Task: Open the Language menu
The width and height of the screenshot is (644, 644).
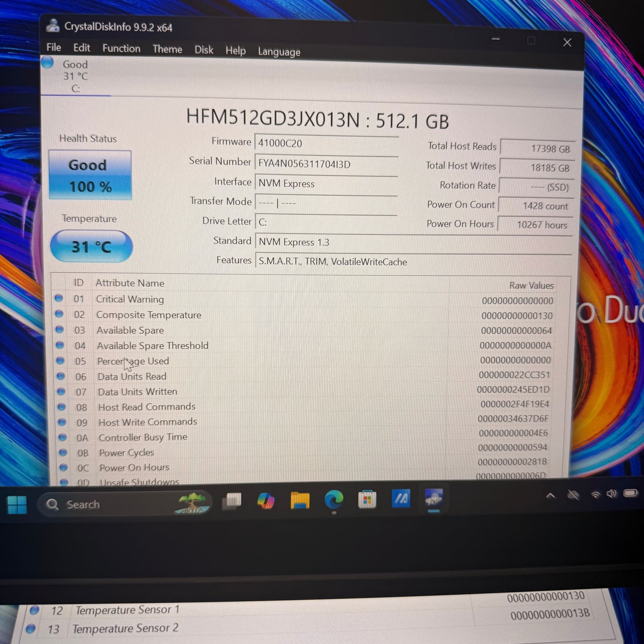Action: pyautogui.click(x=279, y=52)
